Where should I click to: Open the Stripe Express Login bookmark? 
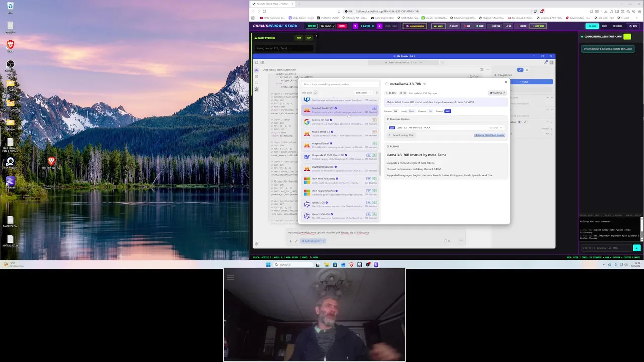[x=302, y=18]
